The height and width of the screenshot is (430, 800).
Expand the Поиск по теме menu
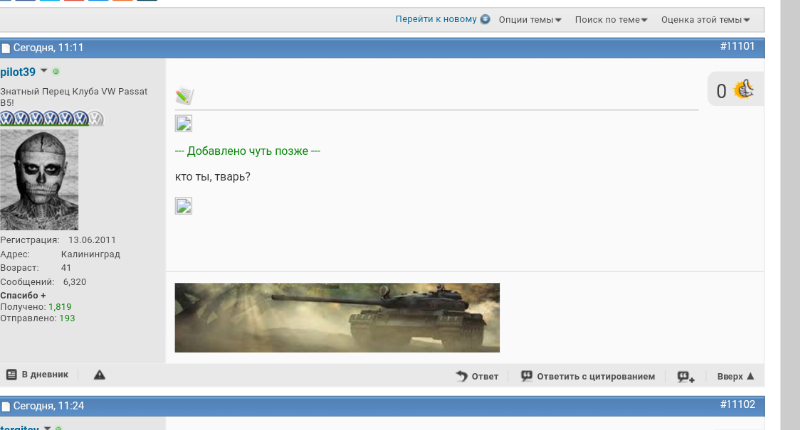pyautogui.click(x=611, y=19)
